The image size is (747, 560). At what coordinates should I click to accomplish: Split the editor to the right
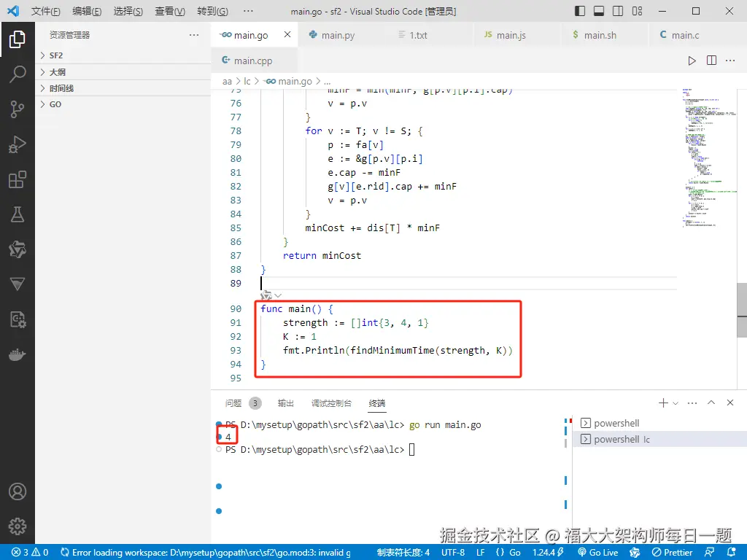click(x=711, y=61)
